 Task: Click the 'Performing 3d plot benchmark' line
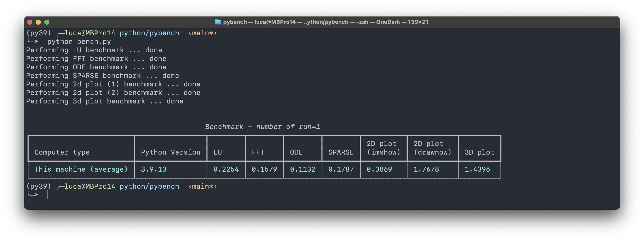[x=105, y=101]
